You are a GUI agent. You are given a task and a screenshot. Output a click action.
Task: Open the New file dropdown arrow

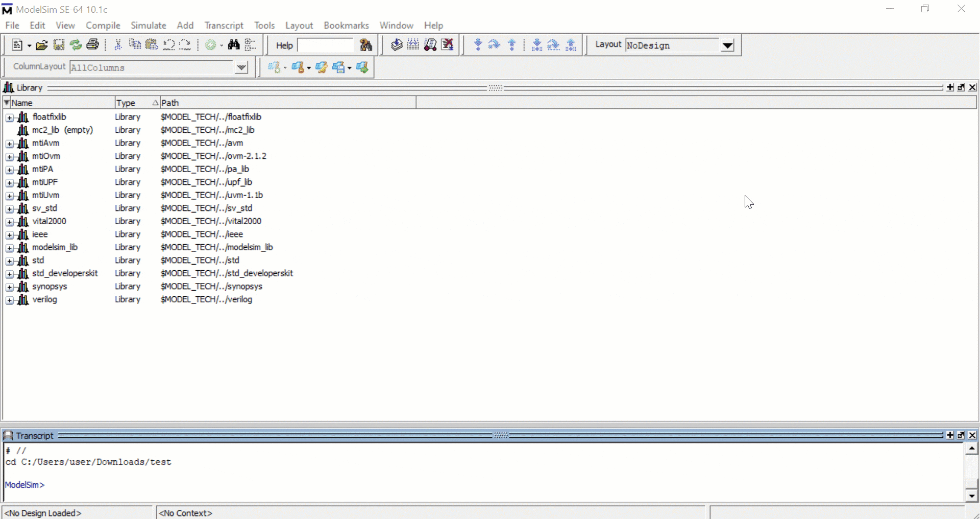click(x=29, y=46)
